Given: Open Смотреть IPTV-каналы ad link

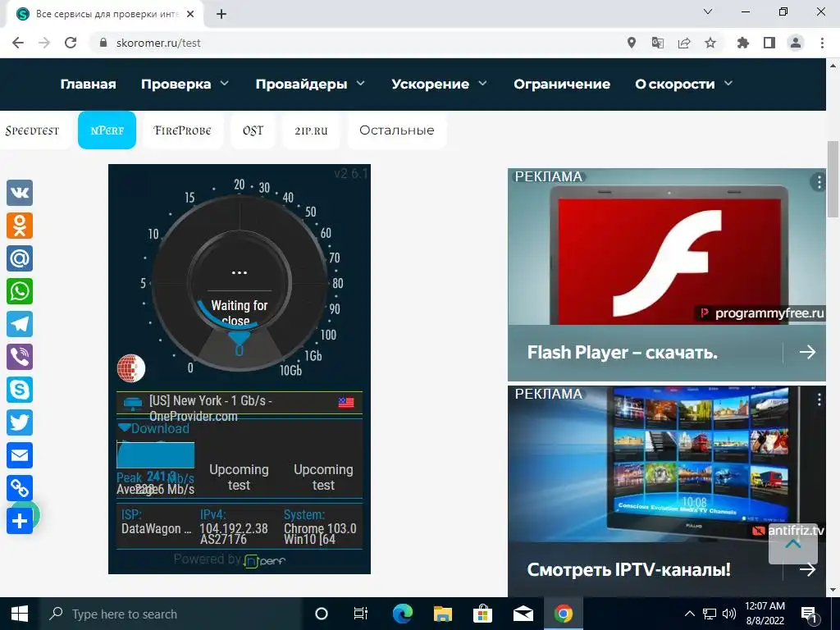Looking at the screenshot, I should (628, 569).
